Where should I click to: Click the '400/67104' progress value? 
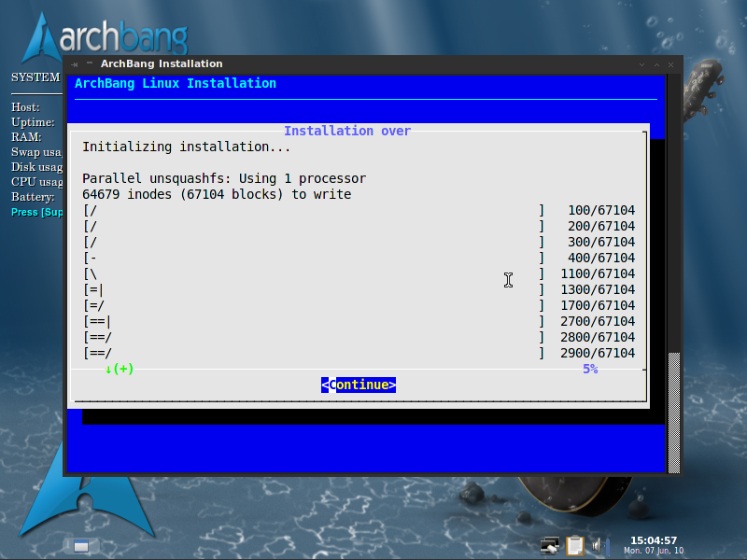pos(601,258)
